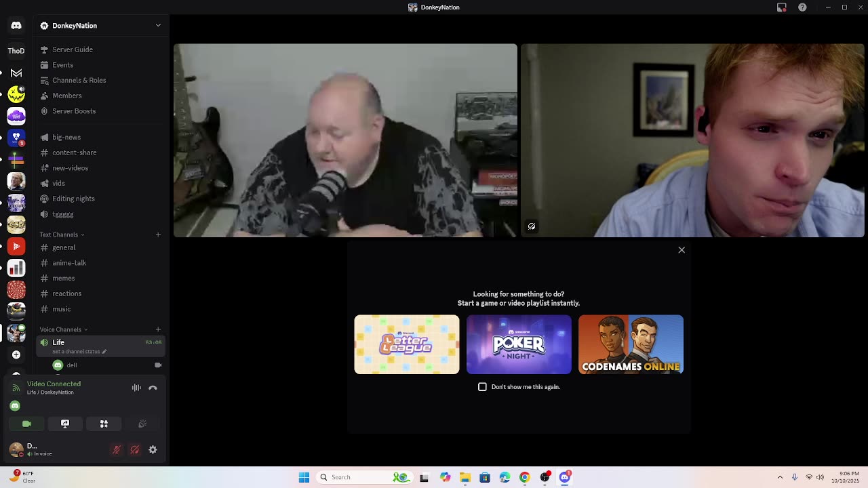Open Microsoft Edge from taskbar
868x488 pixels.
pyautogui.click(x=505, y=477)
